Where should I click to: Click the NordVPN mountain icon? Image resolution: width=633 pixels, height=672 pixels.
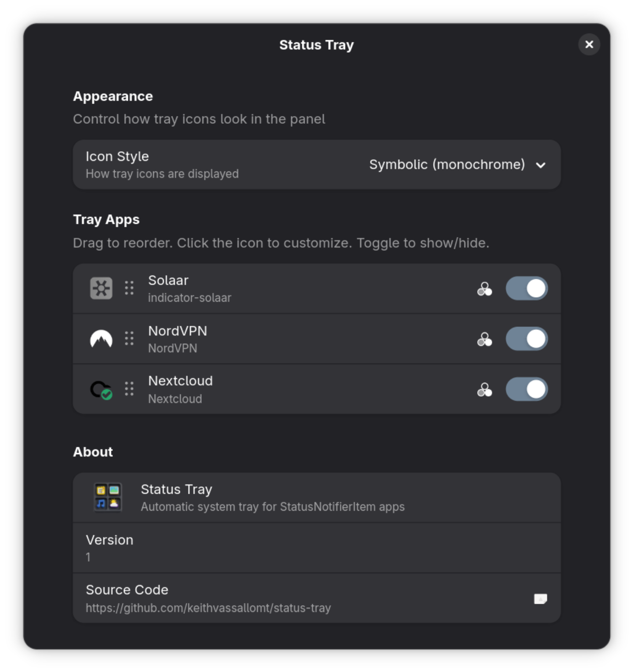coord(102,338)
